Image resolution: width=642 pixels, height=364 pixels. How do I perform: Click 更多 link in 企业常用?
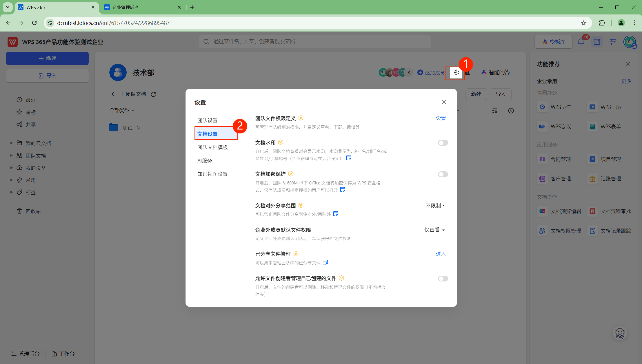[x=626, y=81]
